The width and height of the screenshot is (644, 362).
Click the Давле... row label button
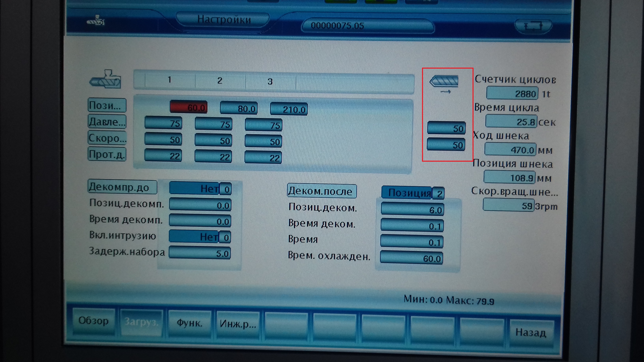(x=107, y=122)
